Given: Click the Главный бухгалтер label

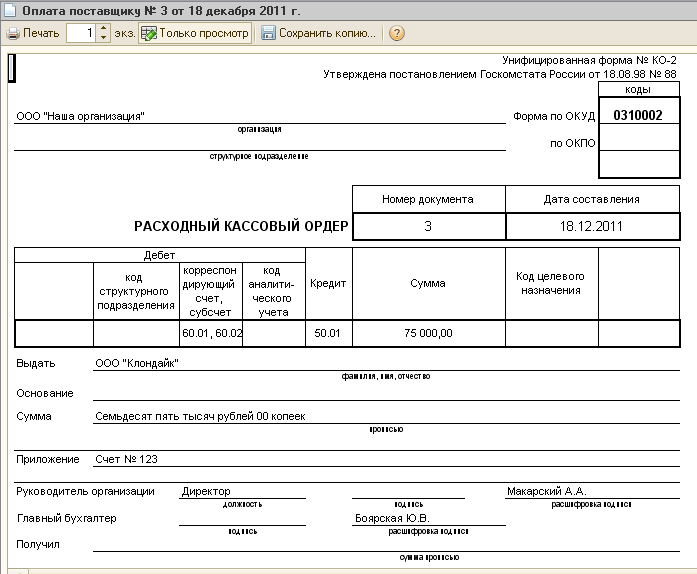Looking at the screenshot, I should tap(67, 518).
